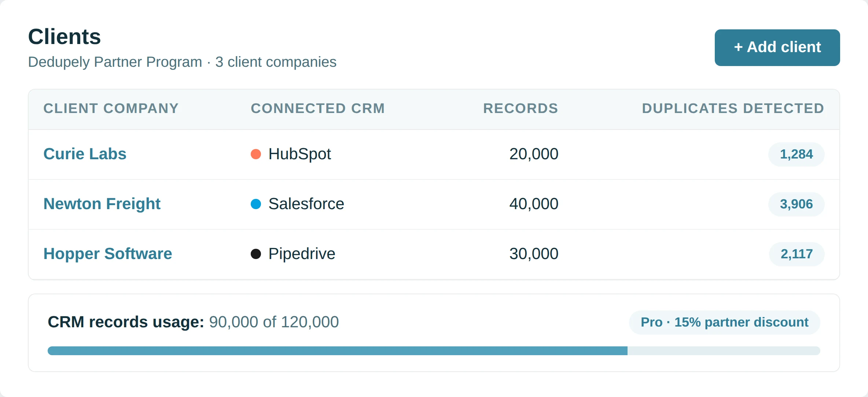Viewport: 868px width, 397px height.
Task: Click the 3,906 duplicates badge
Action: click(796, 204)
